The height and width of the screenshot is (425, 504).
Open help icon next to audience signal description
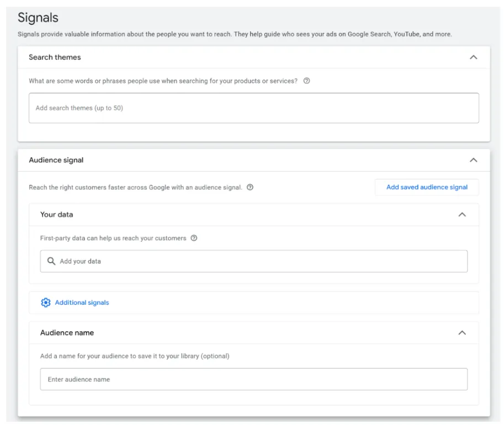[x=250, y=187]
